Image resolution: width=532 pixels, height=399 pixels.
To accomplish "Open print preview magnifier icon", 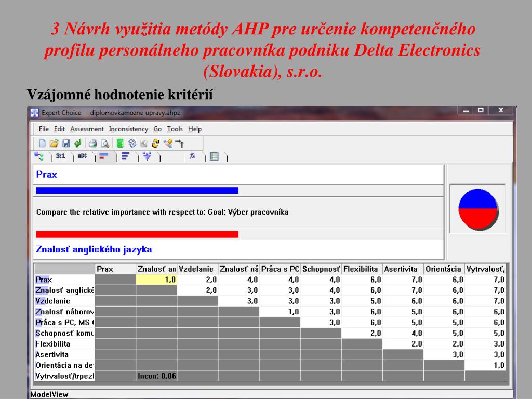I will [105, 143].
